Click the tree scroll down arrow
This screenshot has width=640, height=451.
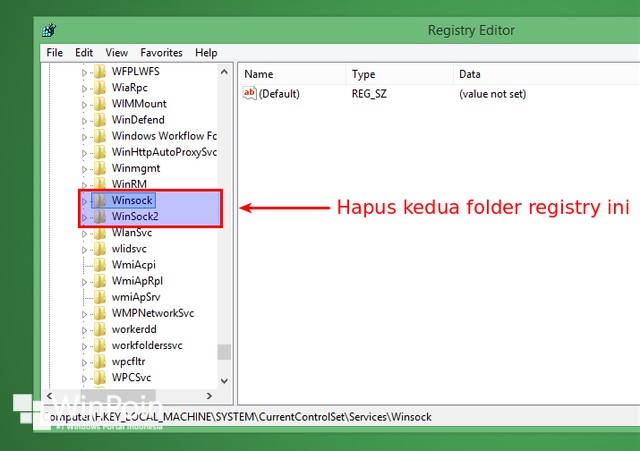[224, 381]
